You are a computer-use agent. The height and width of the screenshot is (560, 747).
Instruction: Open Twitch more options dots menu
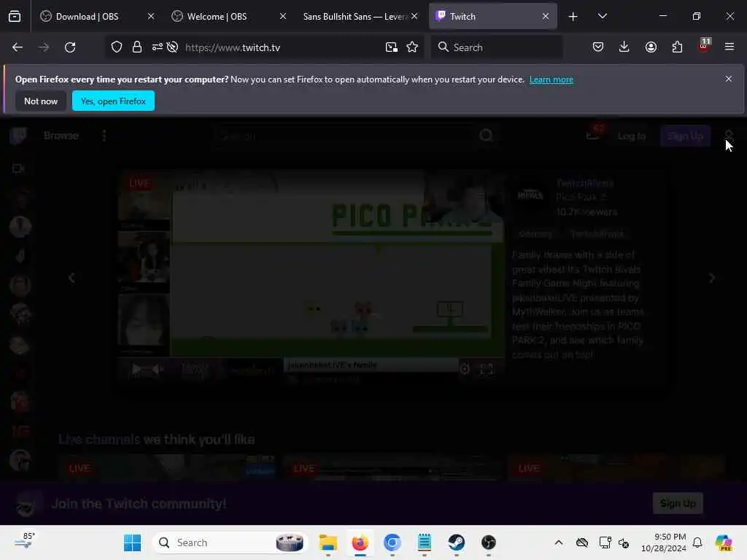pyautogui.click(x=104, y=136)
